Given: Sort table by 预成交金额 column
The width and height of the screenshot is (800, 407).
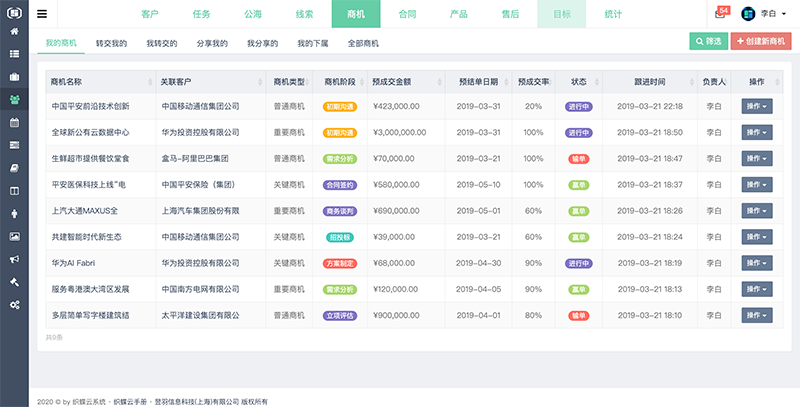Looking at the screenshot, I should point(406,82).
